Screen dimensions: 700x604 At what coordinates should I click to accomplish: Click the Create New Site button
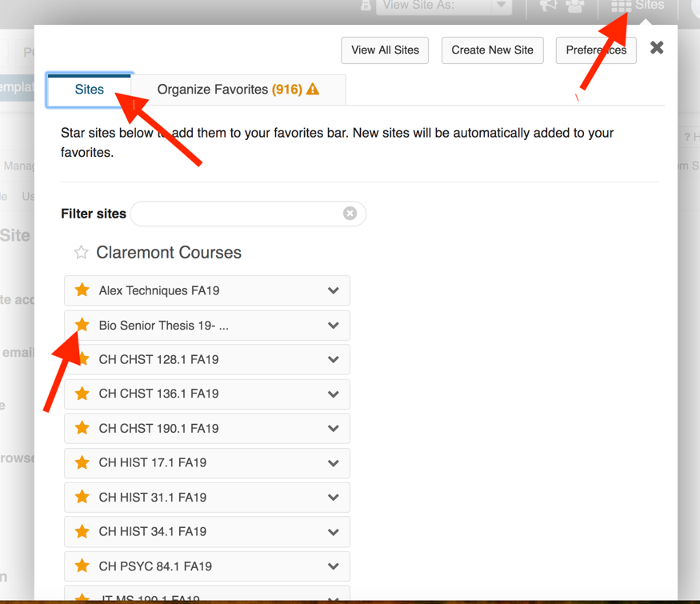[493, 50]
